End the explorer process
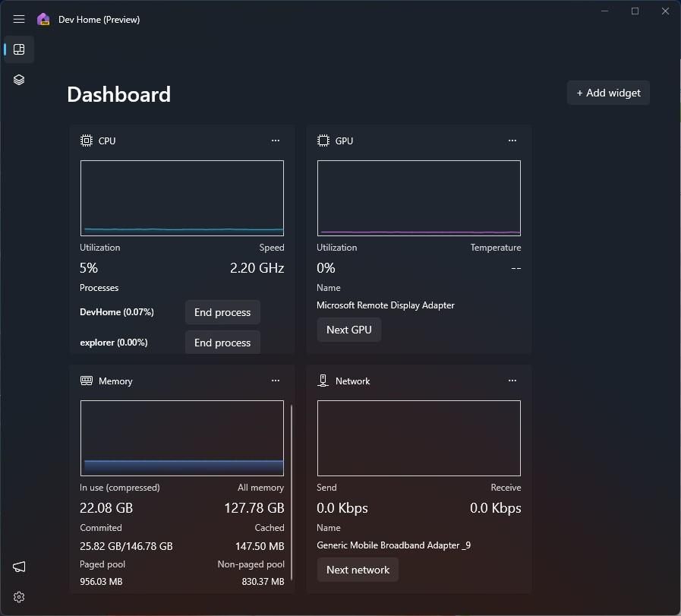 [x=222, y=342]
